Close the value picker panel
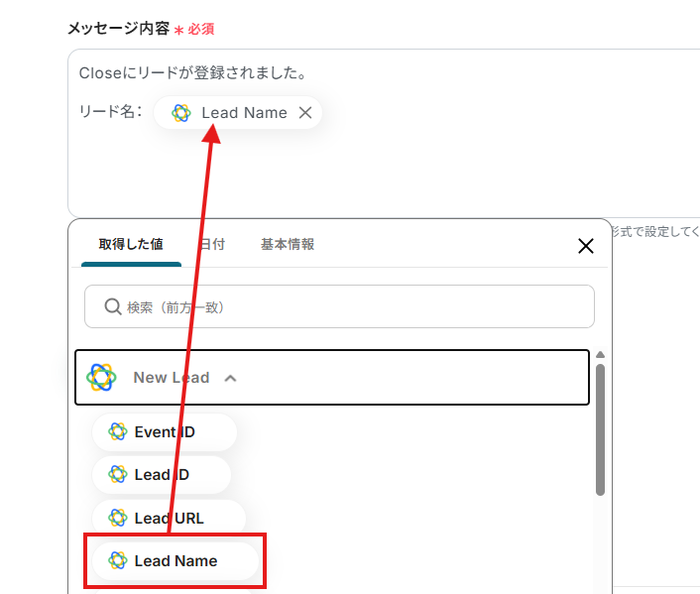700x594 pixels. pyautogui.click(x=586, y=246)
